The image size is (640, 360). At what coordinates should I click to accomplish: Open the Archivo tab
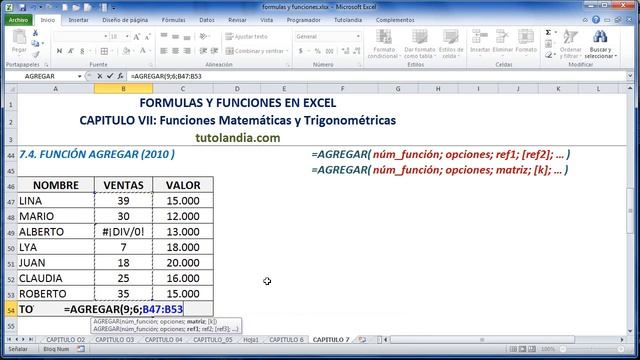click(18, 20)
